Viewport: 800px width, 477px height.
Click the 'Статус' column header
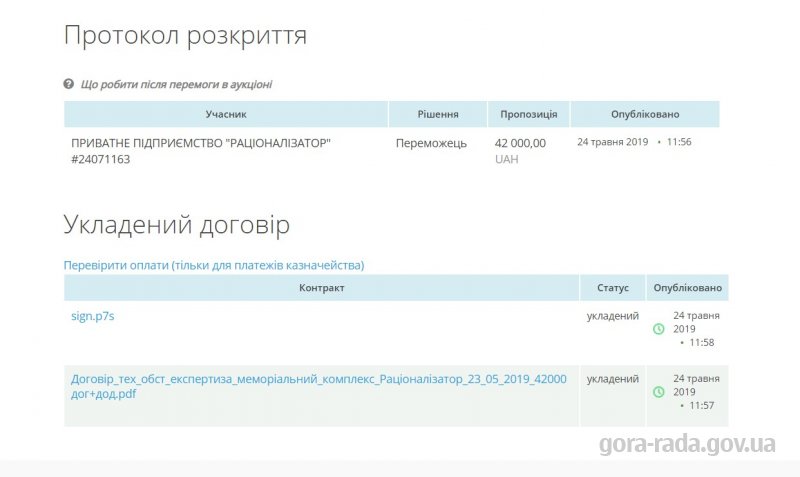(613, 288)
